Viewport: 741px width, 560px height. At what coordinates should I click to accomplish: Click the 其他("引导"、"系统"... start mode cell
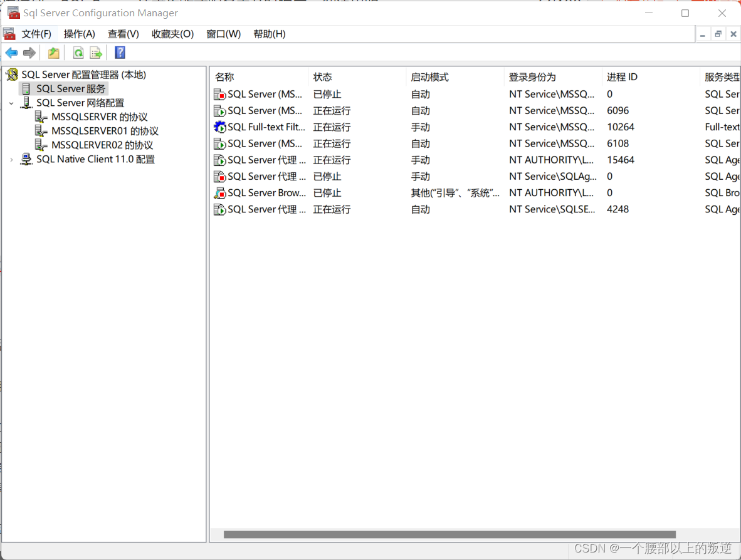(455, 193)
